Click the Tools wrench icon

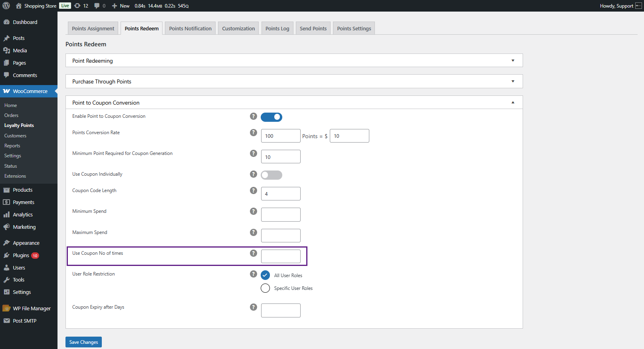(6, 280)
